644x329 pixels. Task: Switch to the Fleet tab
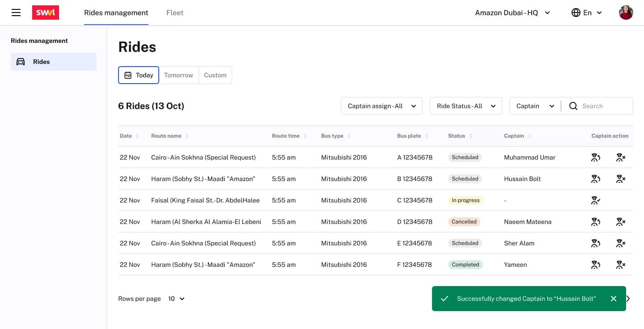click(175, 13)
